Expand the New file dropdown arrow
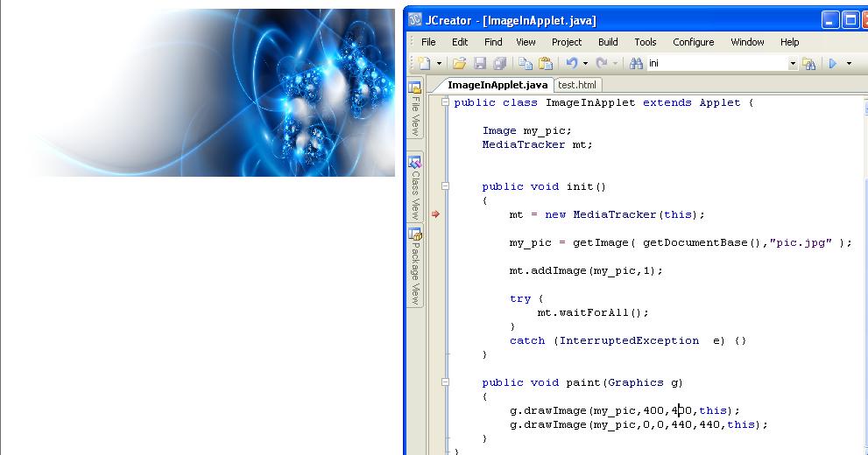The width and height of the screenshot is (868, 455). point(439,64)
